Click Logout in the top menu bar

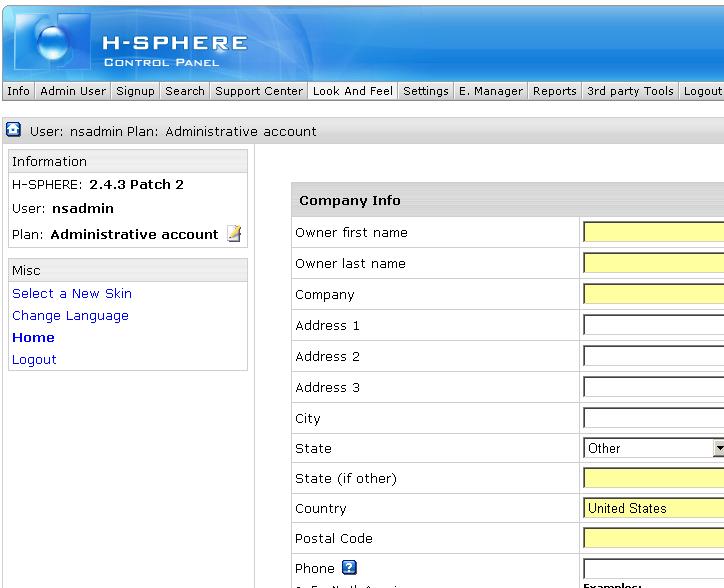point(702,91)
